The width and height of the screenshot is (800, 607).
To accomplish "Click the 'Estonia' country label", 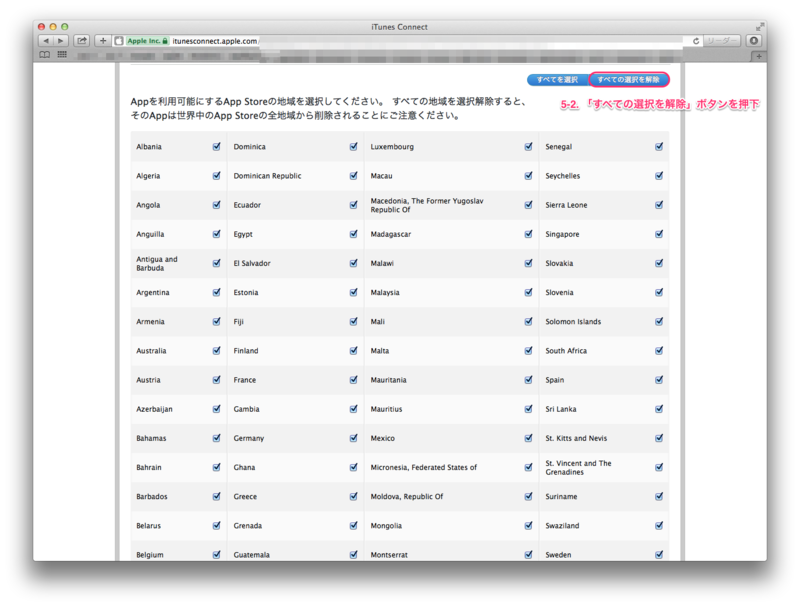I will coord(246,292).
